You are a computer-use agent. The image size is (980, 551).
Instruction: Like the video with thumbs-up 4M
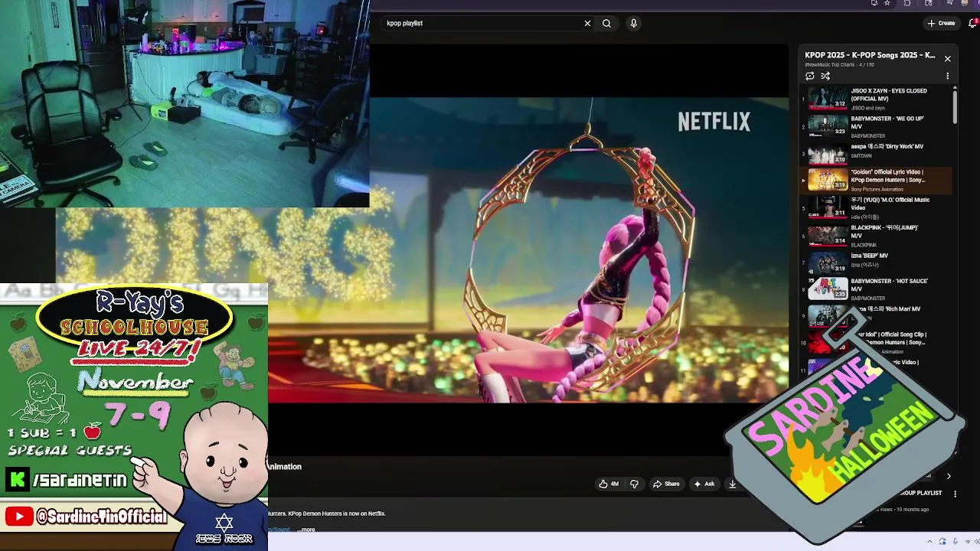609,484
